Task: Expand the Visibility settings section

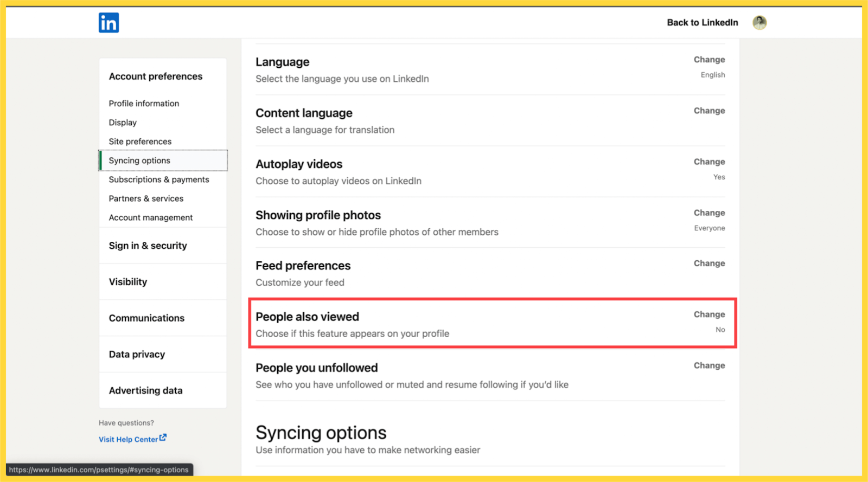Action: tap(128, 282)
